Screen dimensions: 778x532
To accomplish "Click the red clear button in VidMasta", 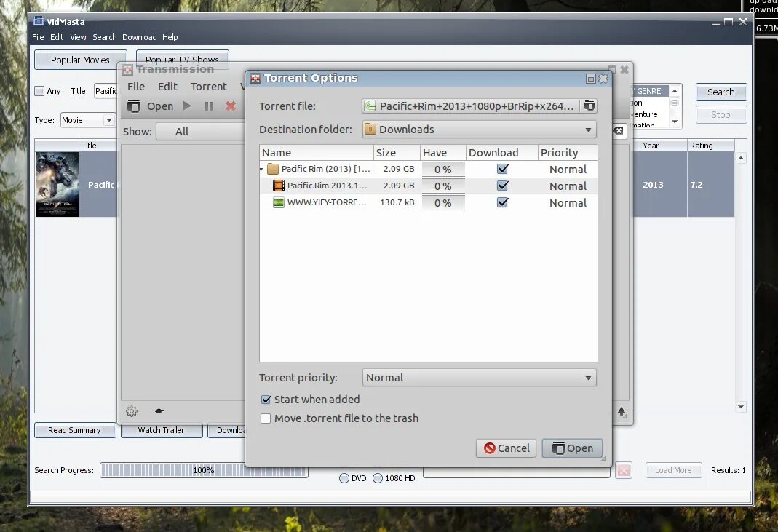I will 624,470.
